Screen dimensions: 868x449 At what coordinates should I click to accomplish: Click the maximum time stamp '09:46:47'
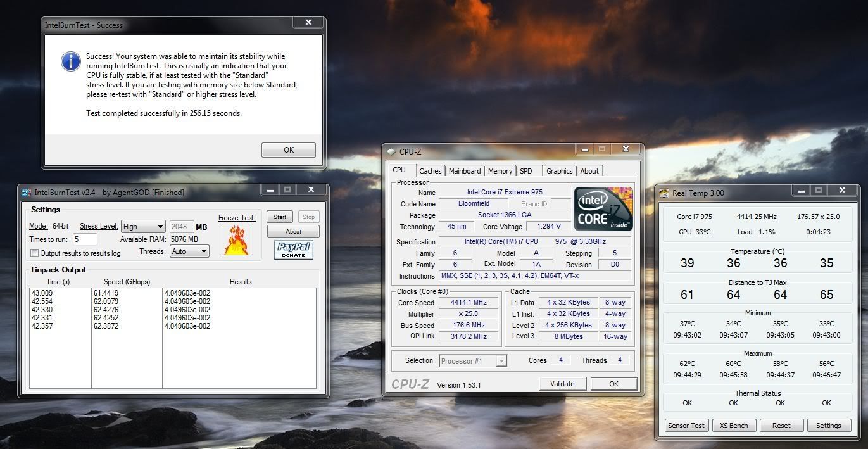click(x=827, y=375)
